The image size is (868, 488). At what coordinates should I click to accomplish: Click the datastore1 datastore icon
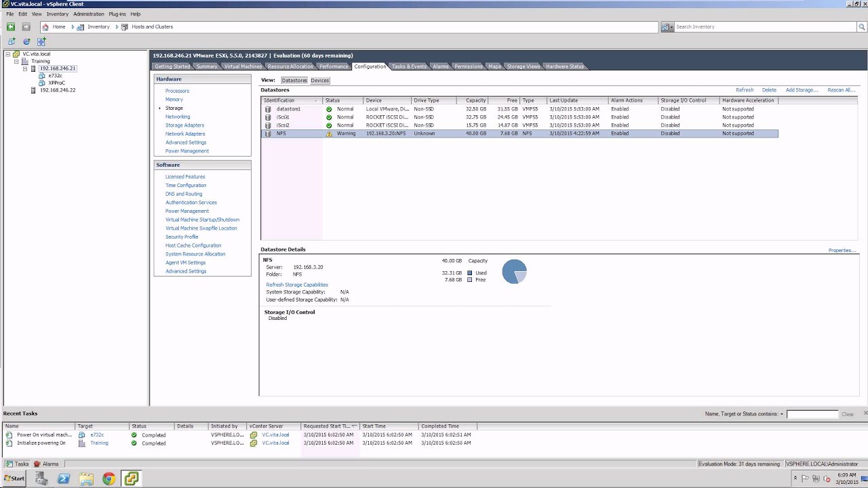pyautogui.click(x=268, y=109)
